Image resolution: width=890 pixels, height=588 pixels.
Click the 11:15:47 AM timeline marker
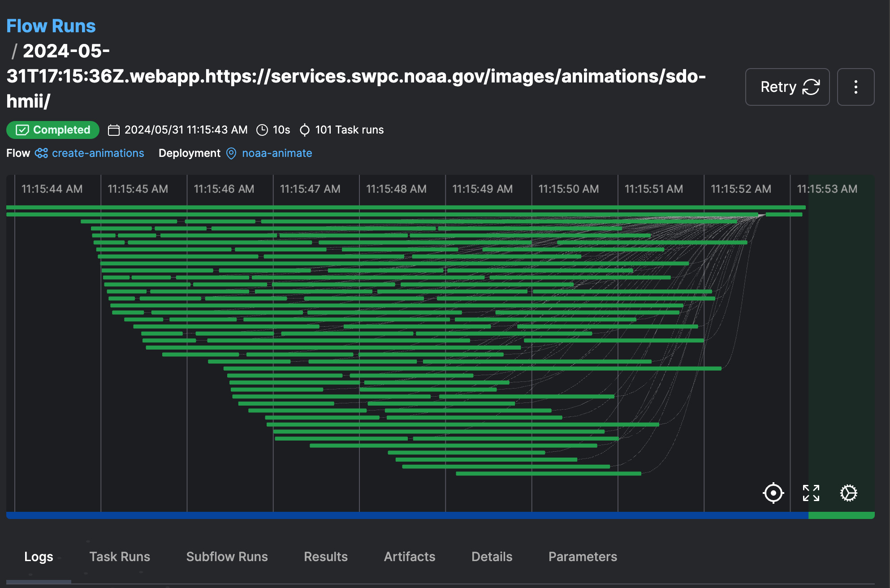[310, 189]
